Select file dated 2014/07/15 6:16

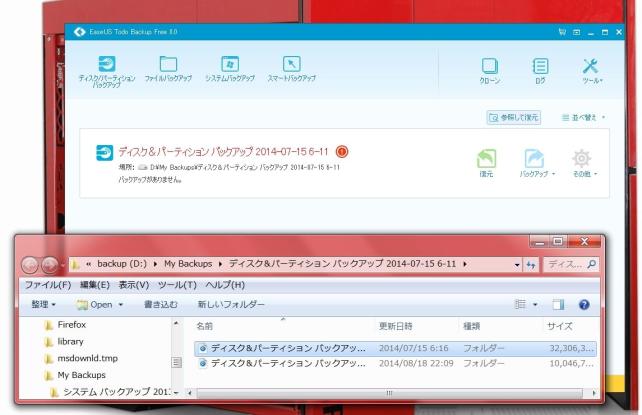(x=396, y=348)
